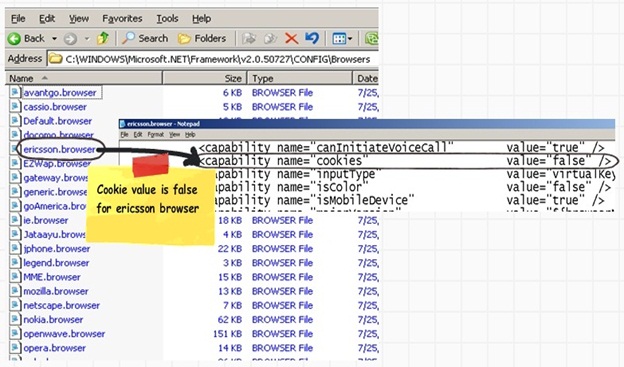This screenshot has width=624, height=367.
Task: Click the file icon beside netscape.browser
Action: tap(15, 305)
